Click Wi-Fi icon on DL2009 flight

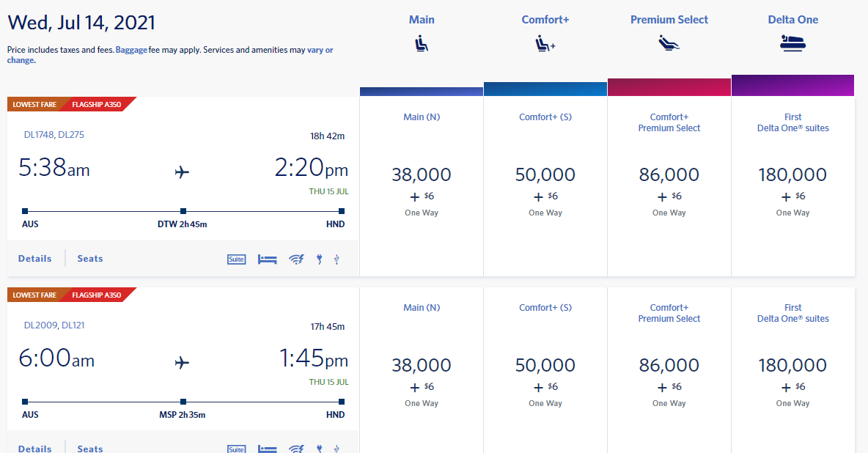[297, 449]
